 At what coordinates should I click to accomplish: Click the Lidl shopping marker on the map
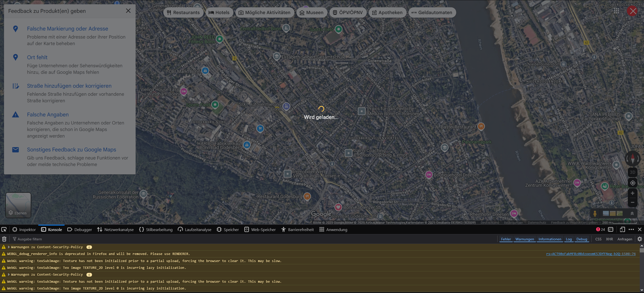coord(260,129)
